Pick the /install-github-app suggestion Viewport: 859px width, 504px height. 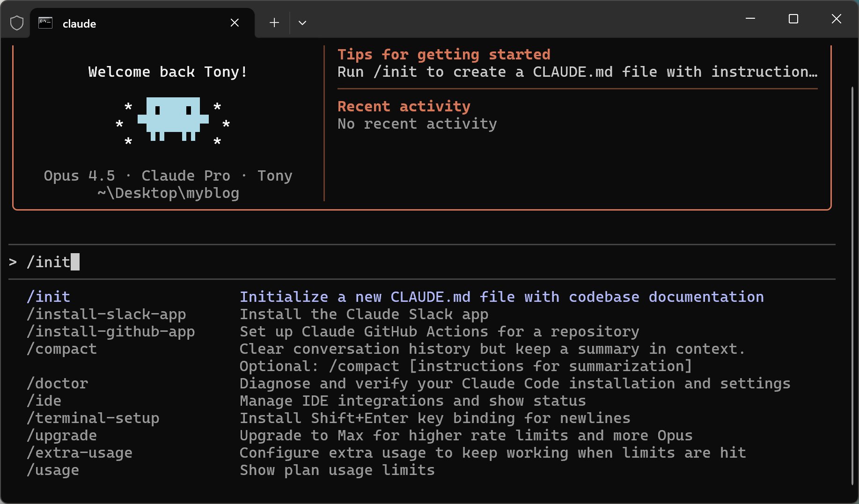pos(110,331)
